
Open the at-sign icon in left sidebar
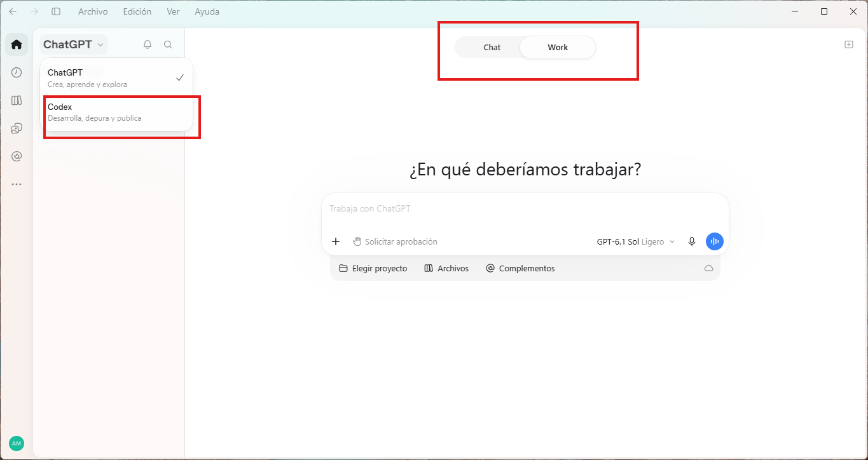(17, 156)
